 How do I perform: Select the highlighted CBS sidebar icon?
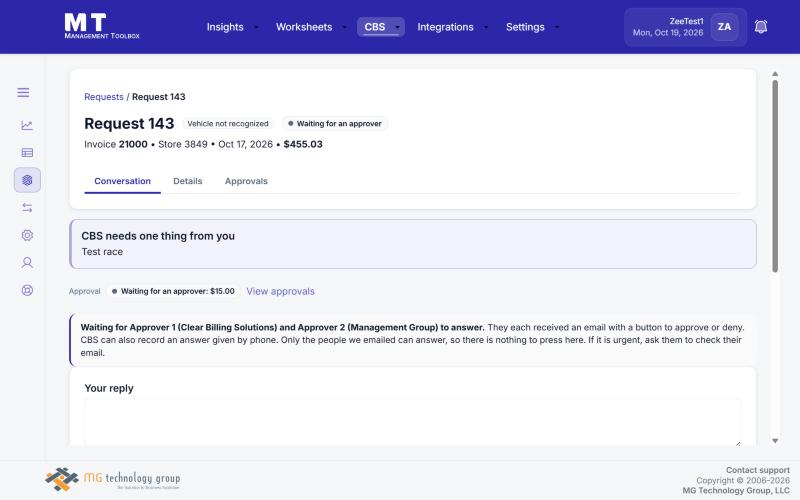coord(27,180)
